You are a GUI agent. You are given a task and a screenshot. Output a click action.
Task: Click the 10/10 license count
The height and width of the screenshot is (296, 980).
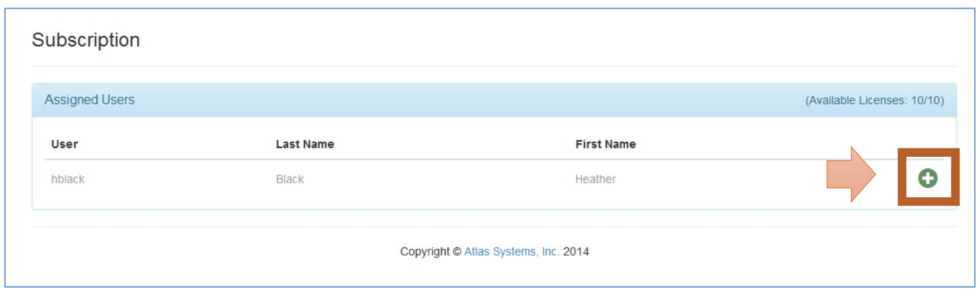[x=926, y=101]
